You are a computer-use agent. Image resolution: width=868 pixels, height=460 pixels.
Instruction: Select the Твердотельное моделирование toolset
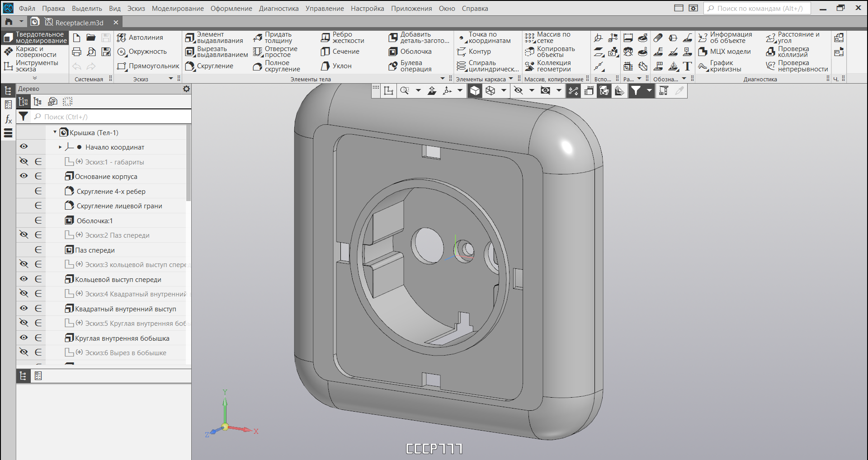35,38
